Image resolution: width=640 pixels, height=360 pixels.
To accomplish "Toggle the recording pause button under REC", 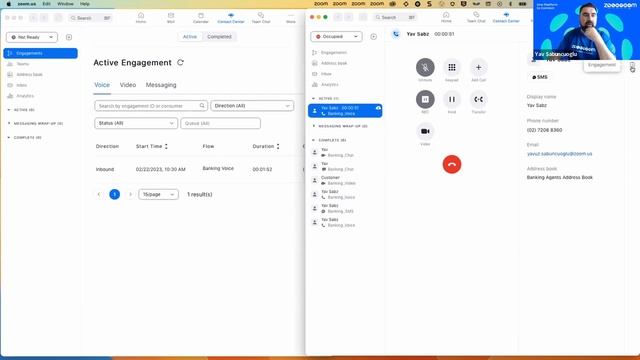I will point(425,99).
